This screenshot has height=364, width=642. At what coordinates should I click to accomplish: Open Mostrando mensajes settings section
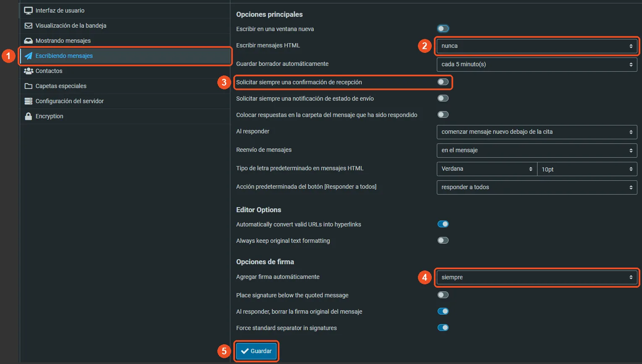(125, 41)
